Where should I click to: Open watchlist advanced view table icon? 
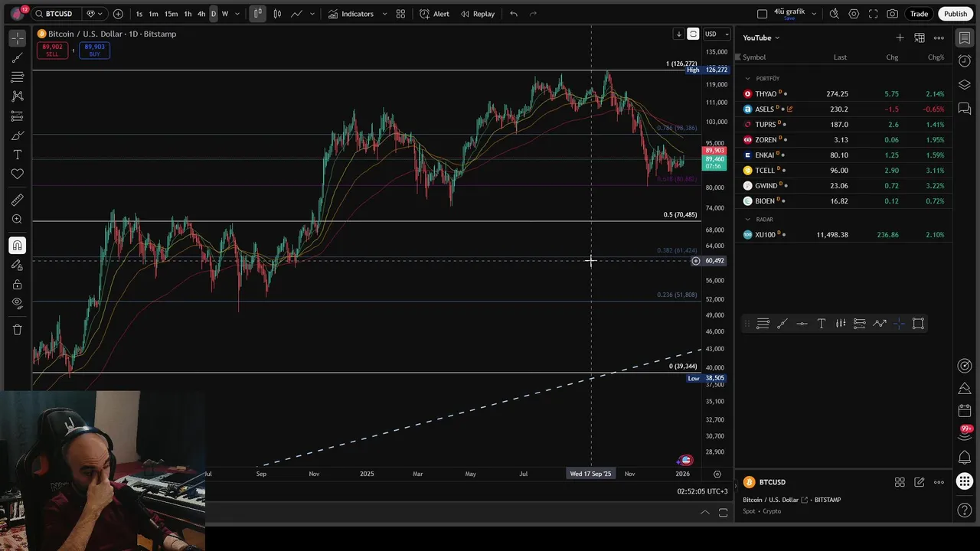920,37
